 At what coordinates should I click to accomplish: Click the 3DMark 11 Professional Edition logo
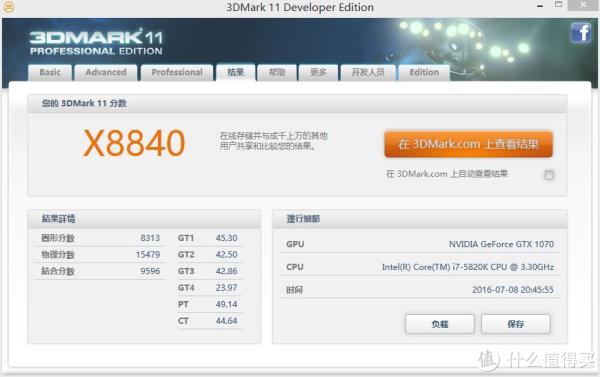click(96, 42)
